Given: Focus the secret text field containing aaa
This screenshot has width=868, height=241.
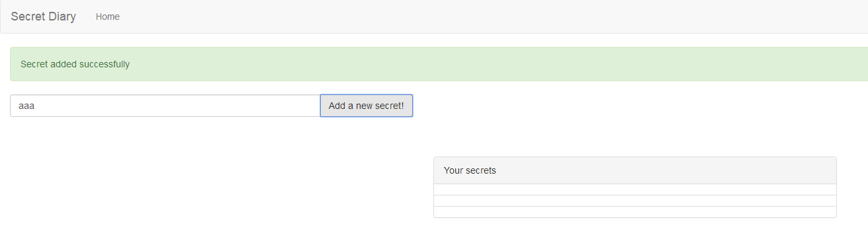Looking at the screenshot, I should pos(165,106).
